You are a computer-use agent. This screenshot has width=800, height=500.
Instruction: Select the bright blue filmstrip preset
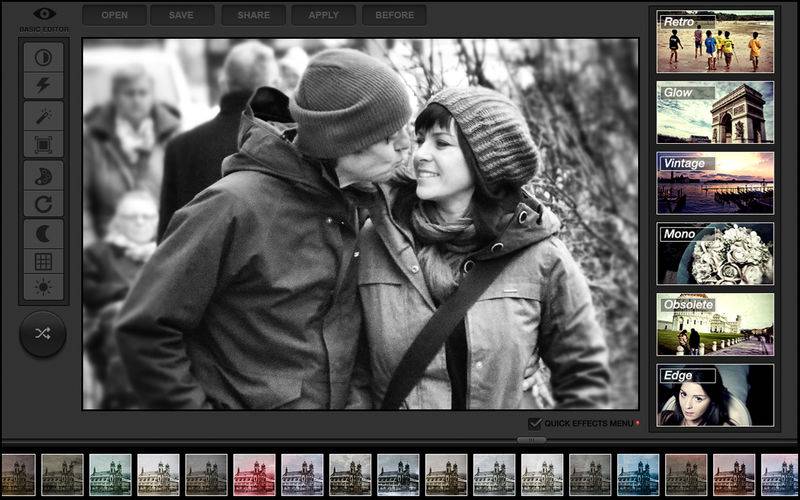(638, 474)
